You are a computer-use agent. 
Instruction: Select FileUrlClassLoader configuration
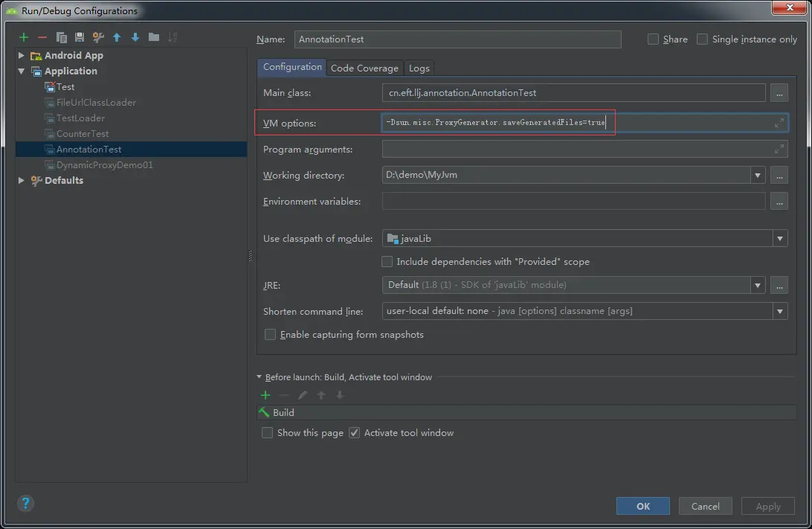coord(96,103)
